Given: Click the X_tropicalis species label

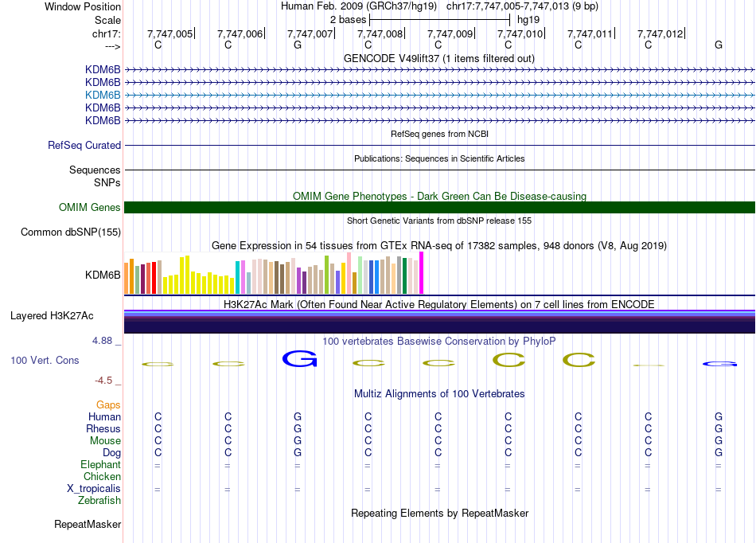Looking at the screenshot, I should tap(94, 489).
